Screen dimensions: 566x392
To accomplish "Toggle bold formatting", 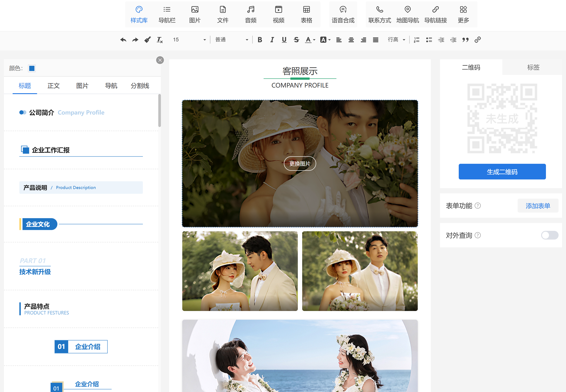I will [x=260, y=40].
